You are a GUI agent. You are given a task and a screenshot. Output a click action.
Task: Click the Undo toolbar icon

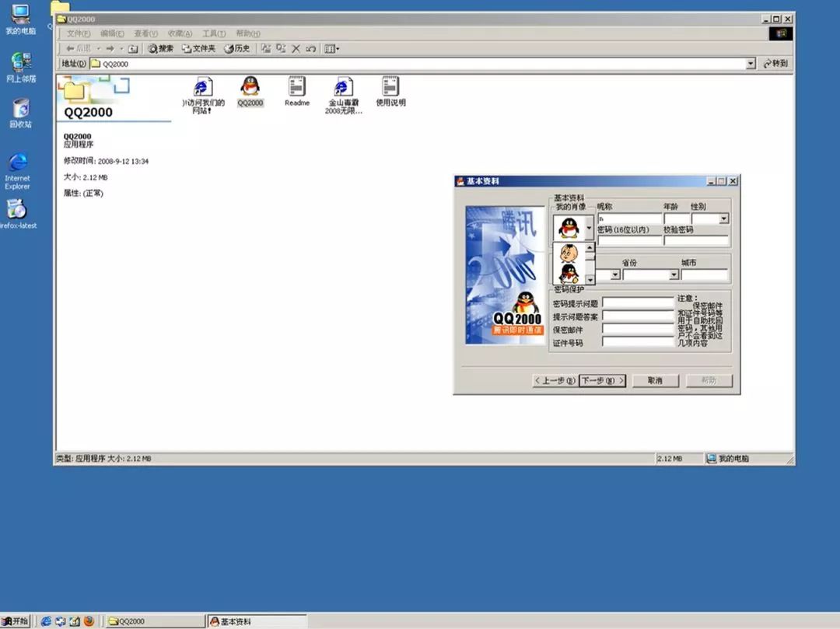pos(310,49)
